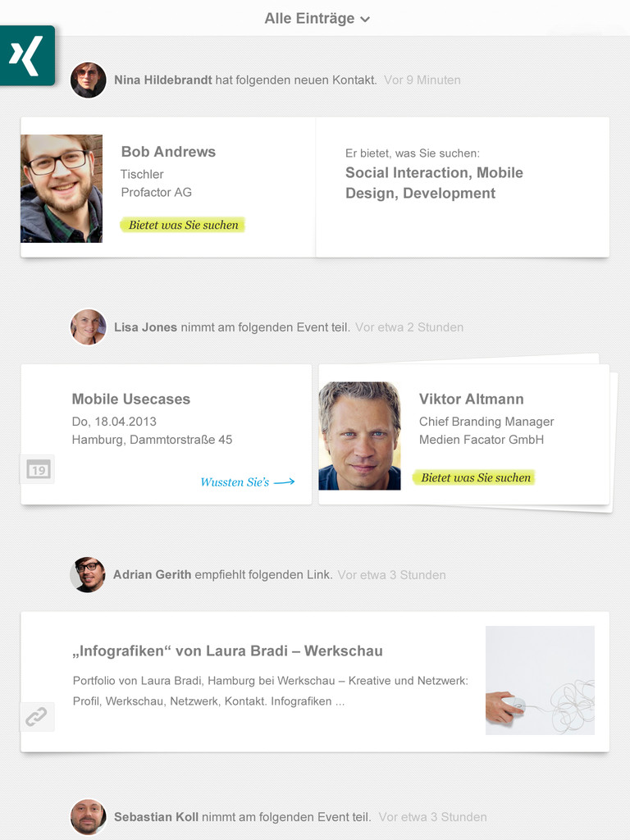This screenshot has width=630, height=840.
Task: Open Bob Andrews' profile photo
Action: [62, 189]
